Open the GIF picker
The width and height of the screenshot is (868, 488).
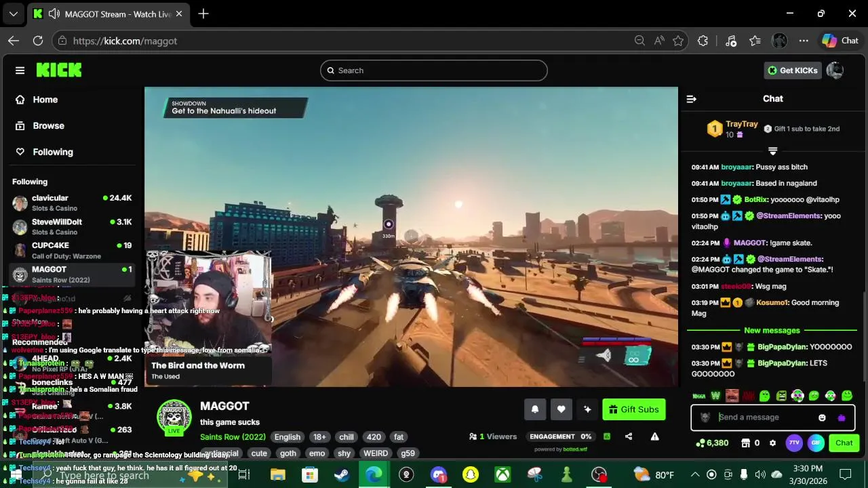pyautogui.click(x=816, y=443)
